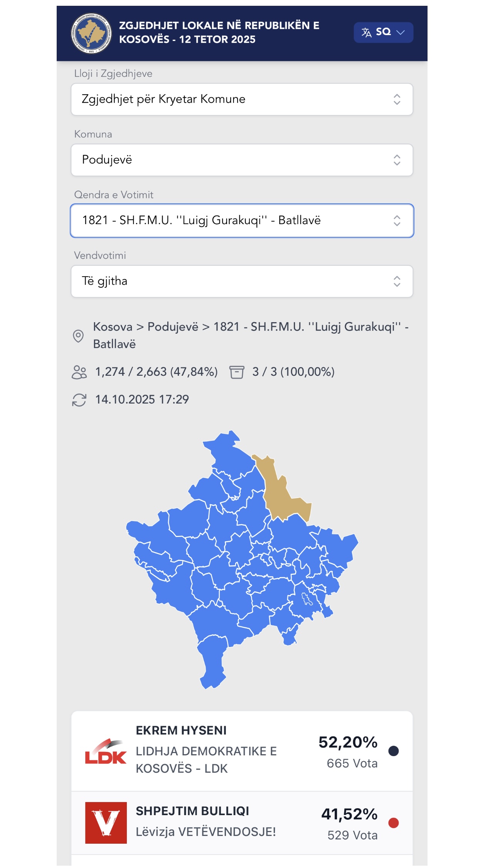
Task: Expand the Vendvotimi dropdown set to Të gjitha
Action: coord(242,281)
